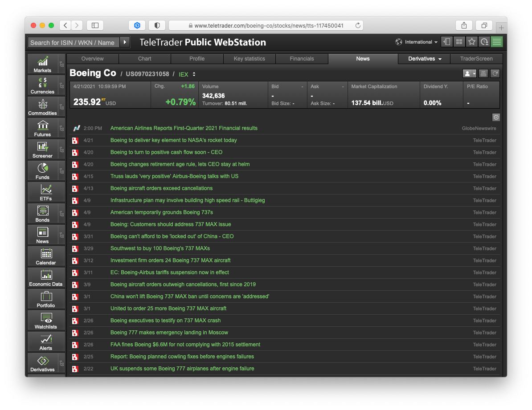
Task: Open American grounds Boeing 737s article
Action: click(x=162, y=212)
